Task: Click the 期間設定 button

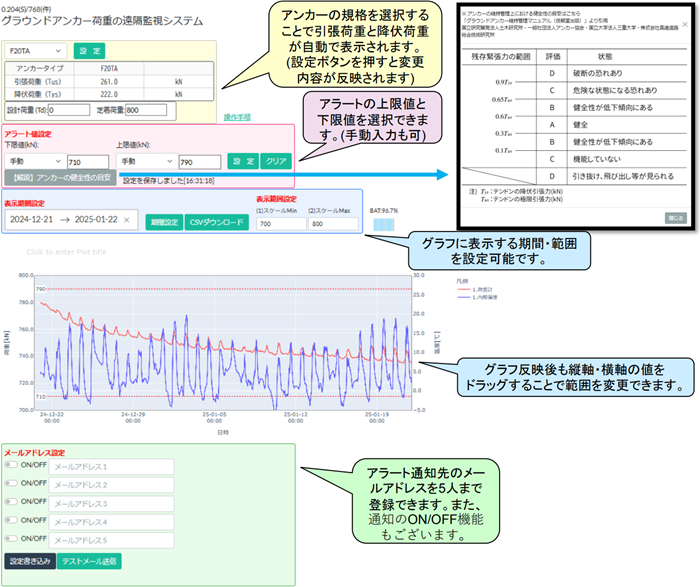Action: point(164,222)
